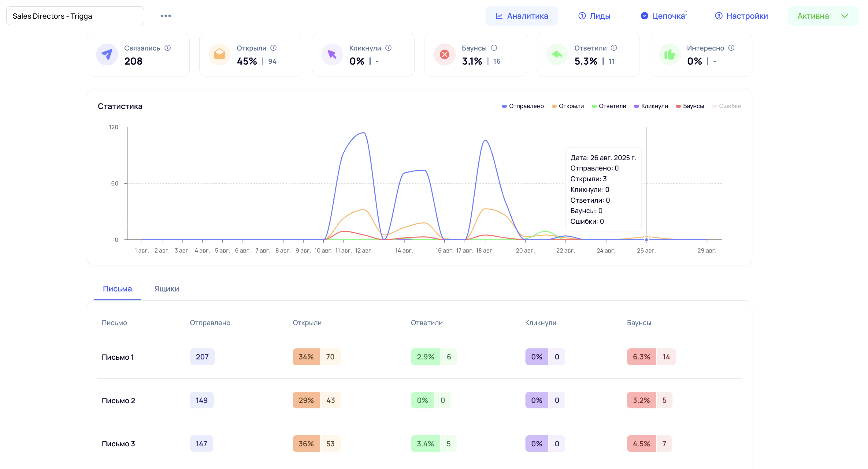
Task: Click the thumbs-up Интересно icon
Action: pyautogui.click(x=669, y=54)
